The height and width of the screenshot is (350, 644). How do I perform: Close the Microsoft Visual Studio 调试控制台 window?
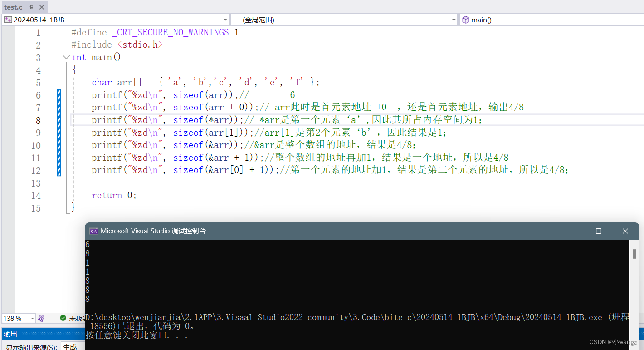point(625,231)
